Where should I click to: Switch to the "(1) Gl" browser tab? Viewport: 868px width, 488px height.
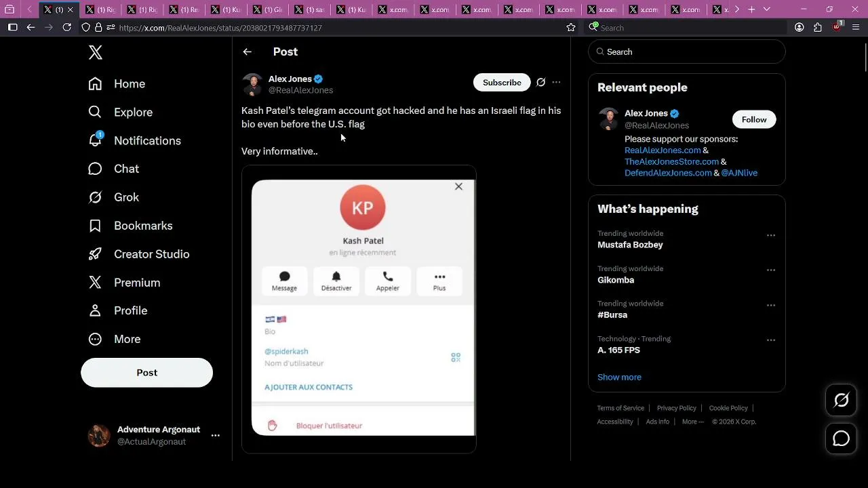269,9
